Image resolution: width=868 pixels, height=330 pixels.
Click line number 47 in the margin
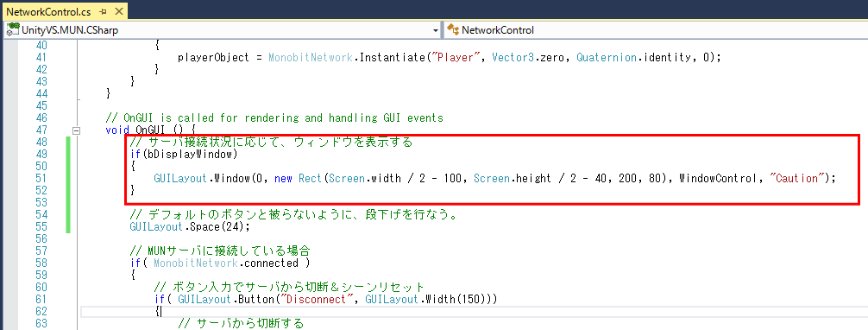click(x=41, y=130)
